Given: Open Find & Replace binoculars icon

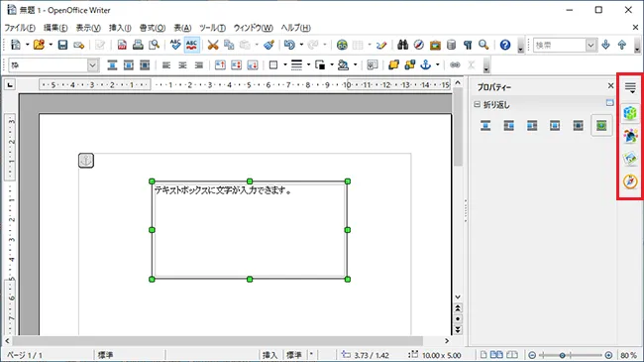Looking at the screenshot, I should [403, 45].
